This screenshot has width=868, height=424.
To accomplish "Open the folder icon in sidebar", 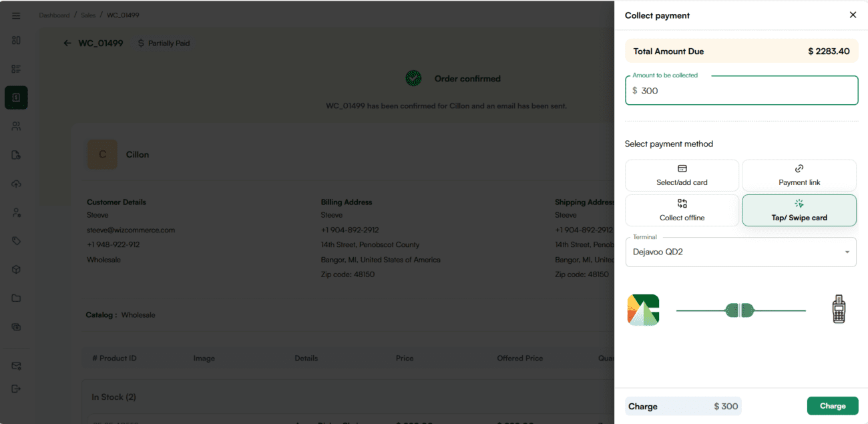I will [16, 298].
